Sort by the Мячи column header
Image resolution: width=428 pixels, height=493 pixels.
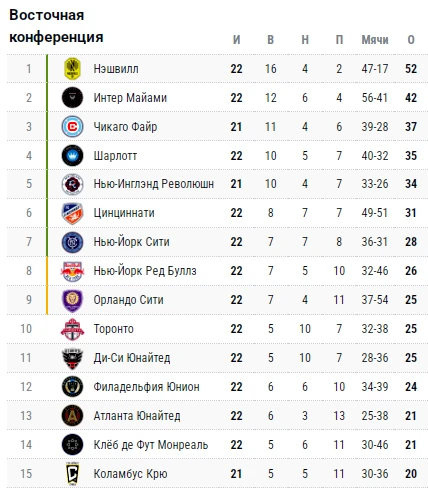click(x=375, y=40)
